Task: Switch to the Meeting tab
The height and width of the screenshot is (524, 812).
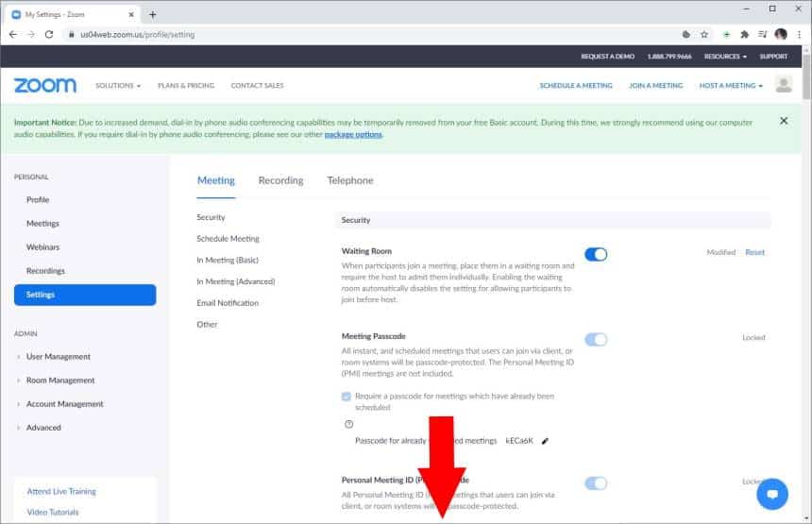Action: pyautogui.click(x=216, y=180)
